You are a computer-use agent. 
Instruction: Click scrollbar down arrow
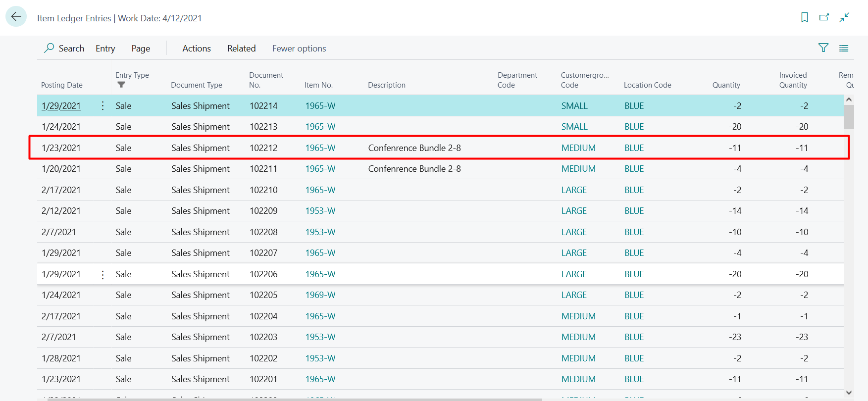click(x=849, y=393)
